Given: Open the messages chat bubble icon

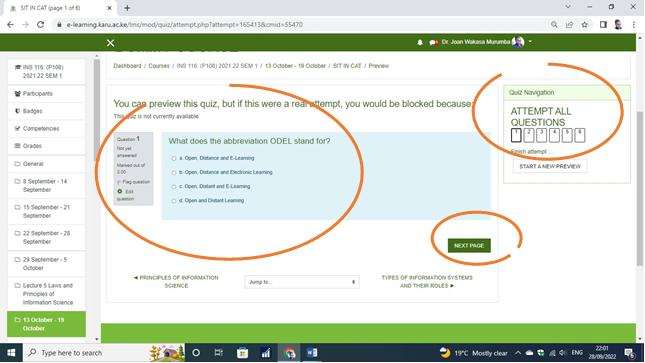Looking at the screenshot, I should click(433, 42).
